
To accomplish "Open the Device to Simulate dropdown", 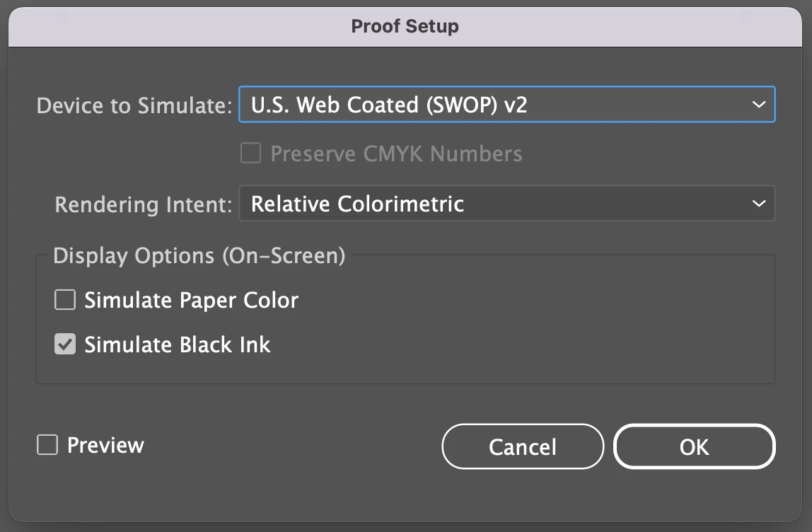I will [x=506, y=105].
